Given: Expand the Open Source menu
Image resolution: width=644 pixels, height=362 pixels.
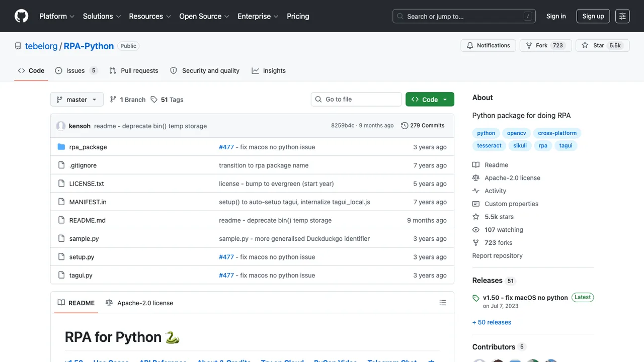Looking at the screenshot, I should 204,16.
